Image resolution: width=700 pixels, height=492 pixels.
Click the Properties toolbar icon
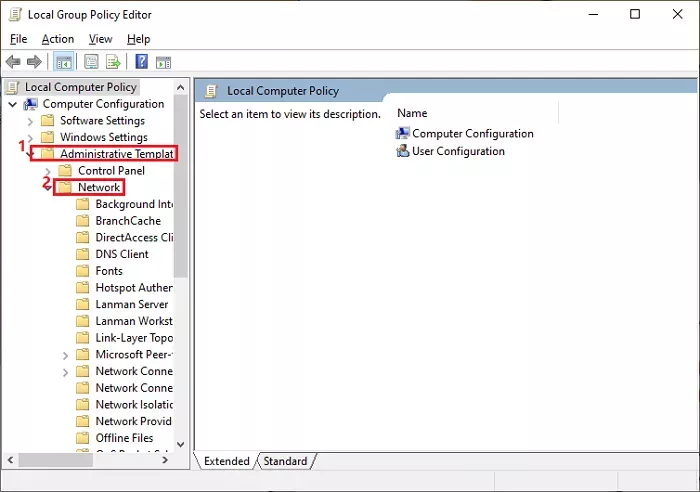point(92,62)
